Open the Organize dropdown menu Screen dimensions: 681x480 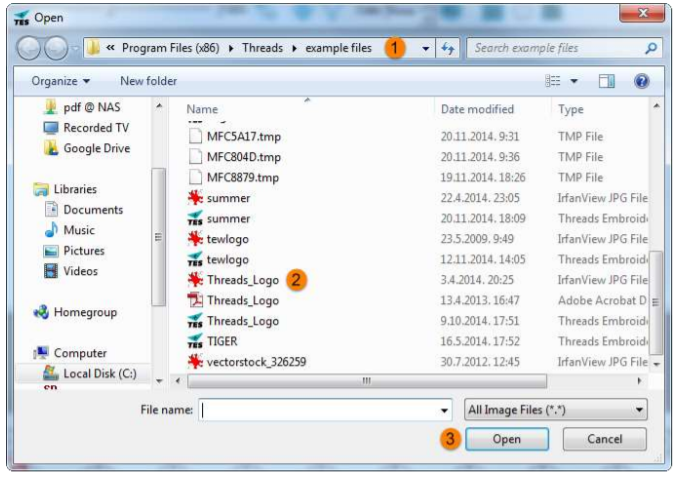tap(60, 81)
